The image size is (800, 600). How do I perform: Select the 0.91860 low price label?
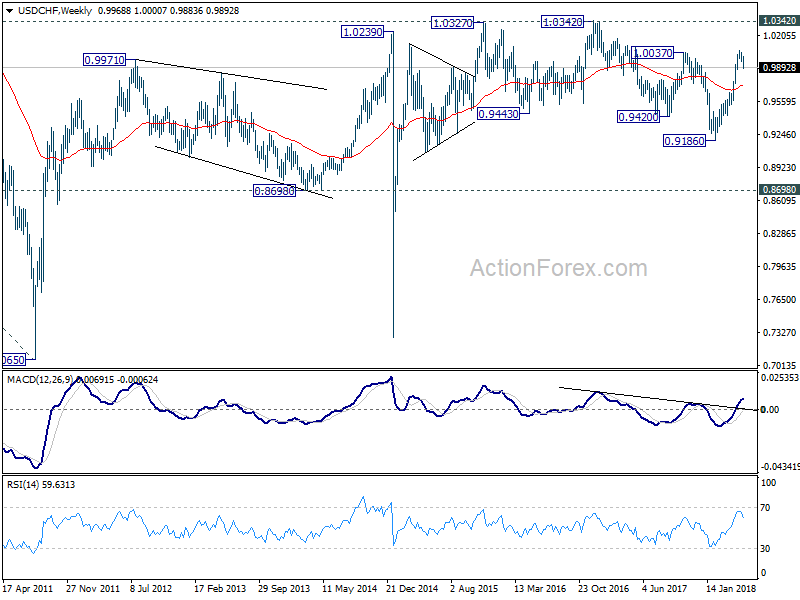684,141
